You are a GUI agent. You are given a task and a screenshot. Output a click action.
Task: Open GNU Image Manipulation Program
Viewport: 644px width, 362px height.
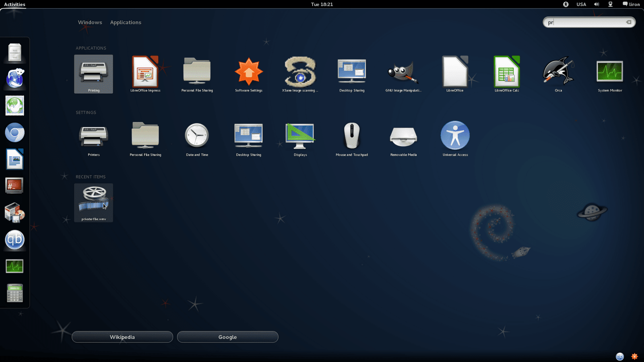pyautogui.click(x=403, y=74)
